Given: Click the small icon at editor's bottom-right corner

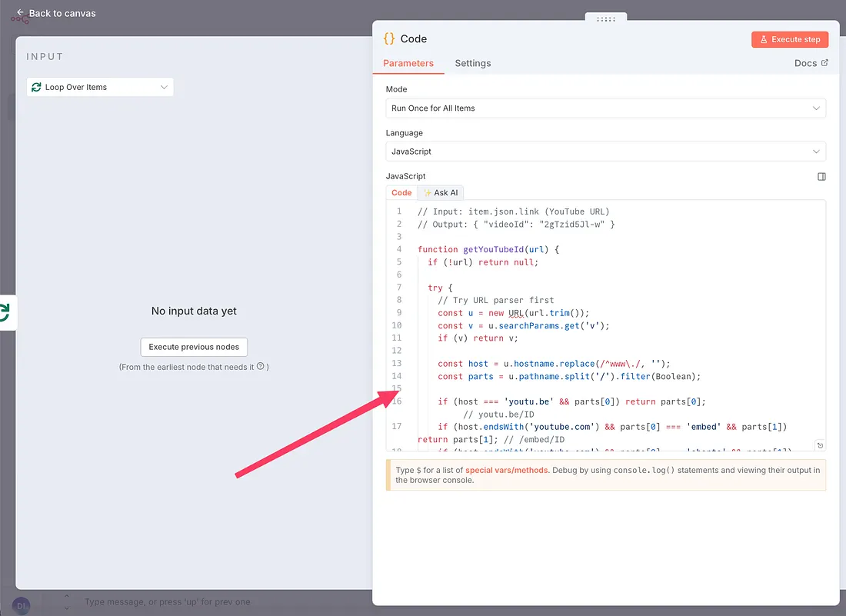Looking at the screenshot, I should tap(820, 445).
